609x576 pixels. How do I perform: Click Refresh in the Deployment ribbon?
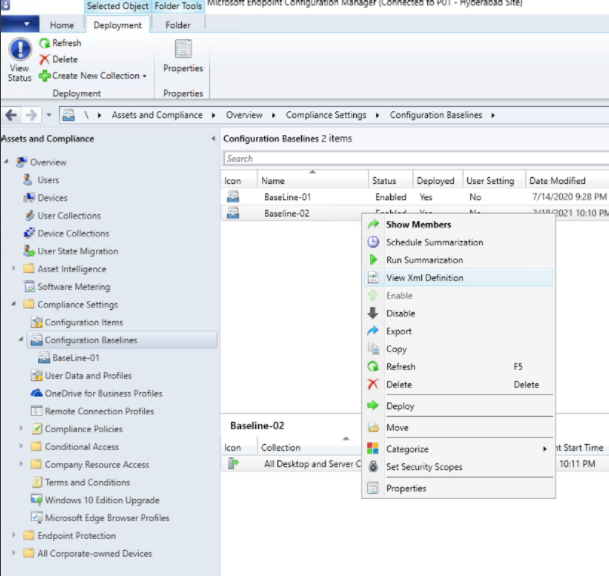click(x=61, y=43)
